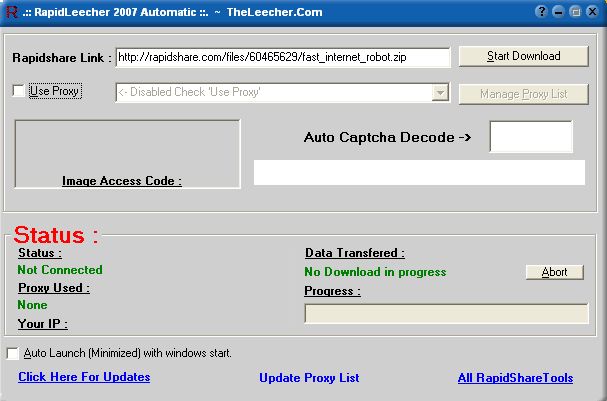Image resolution: width=607 pixels, height=401 pixels.
Task: Enable the Use Proxy checkbox
Action: pos(18,91)
